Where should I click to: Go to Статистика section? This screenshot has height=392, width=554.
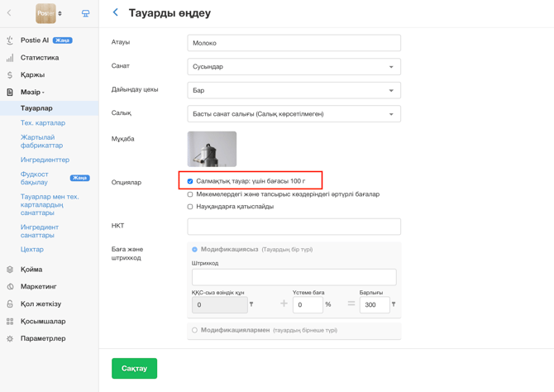tap(40, 58)
